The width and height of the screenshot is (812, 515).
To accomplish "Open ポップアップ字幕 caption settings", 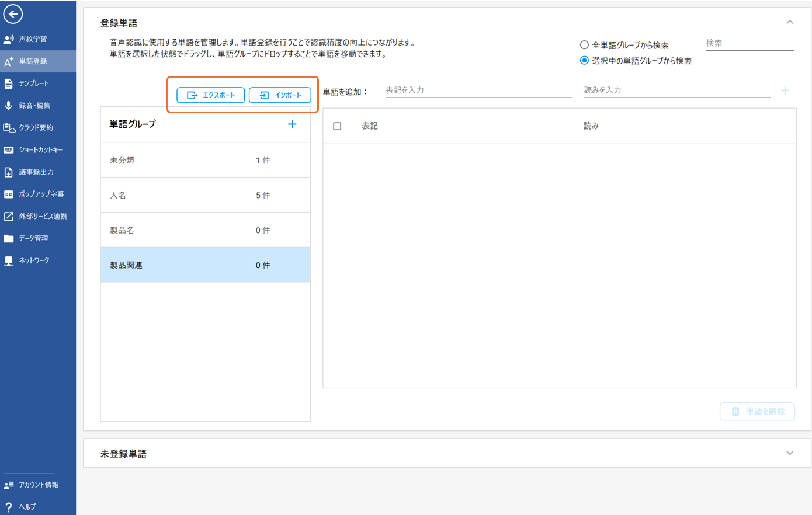I will click(41, 194).
